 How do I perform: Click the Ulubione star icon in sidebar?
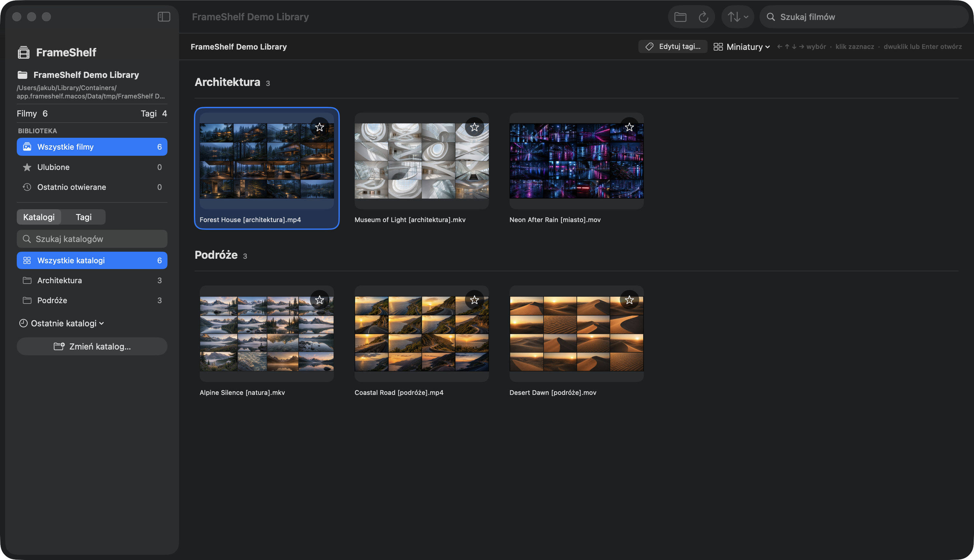point(27,167)
